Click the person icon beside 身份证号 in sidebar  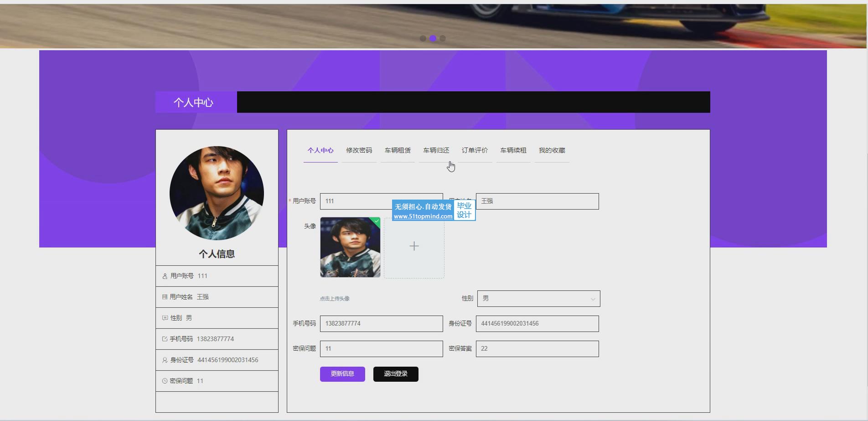165,360
